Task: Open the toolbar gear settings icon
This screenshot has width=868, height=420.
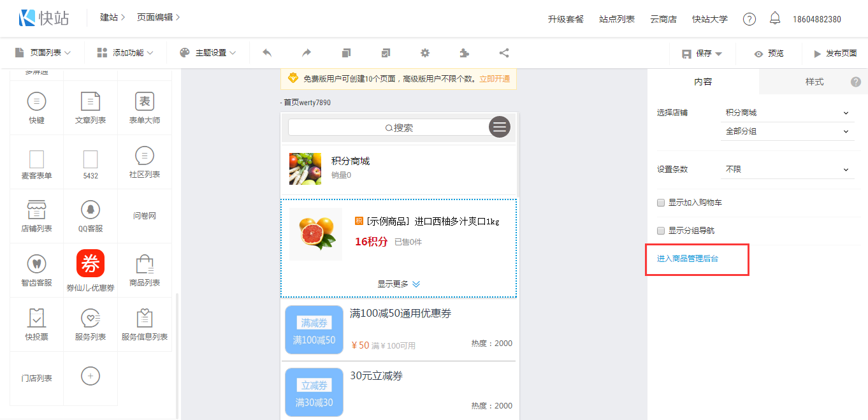Action: click(x=425, y=53)
